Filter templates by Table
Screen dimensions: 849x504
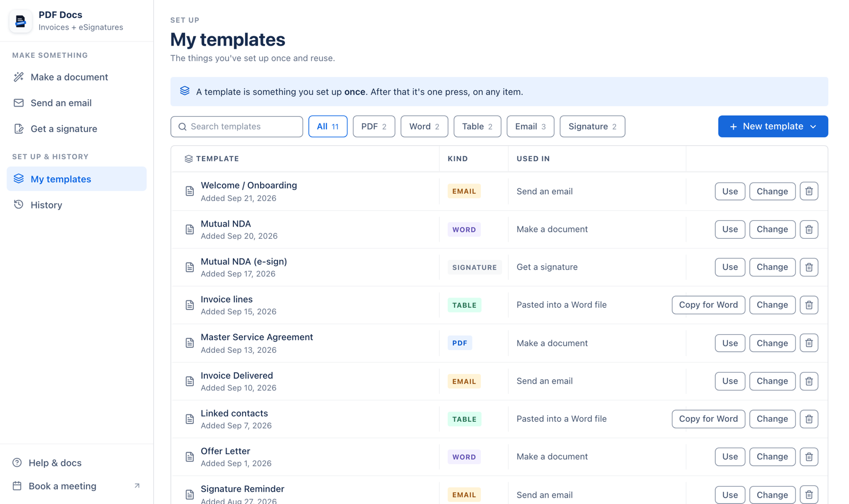[x=477, y=126]
